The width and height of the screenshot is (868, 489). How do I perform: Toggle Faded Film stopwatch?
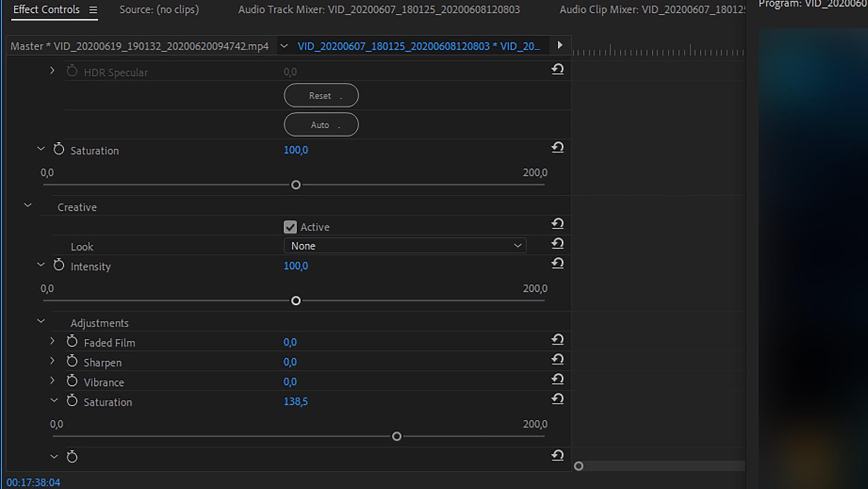(x=72, y=341)
